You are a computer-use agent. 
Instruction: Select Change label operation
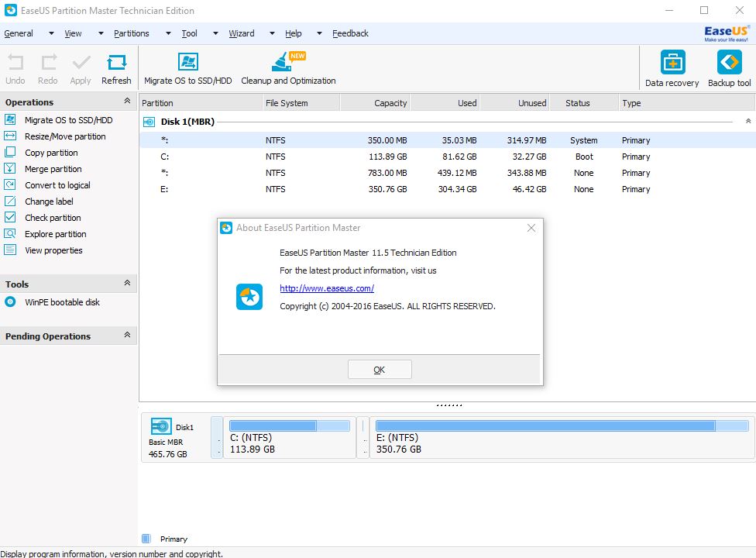point(49,201)
